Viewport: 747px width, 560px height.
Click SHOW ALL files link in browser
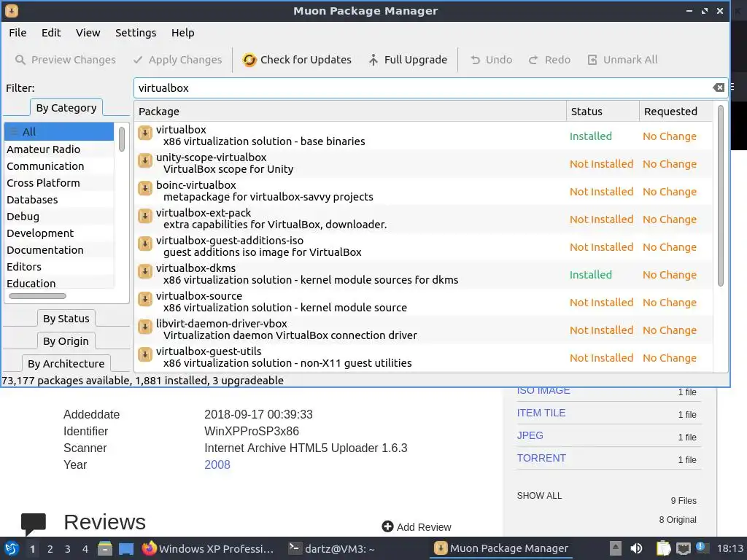point(539,495)
